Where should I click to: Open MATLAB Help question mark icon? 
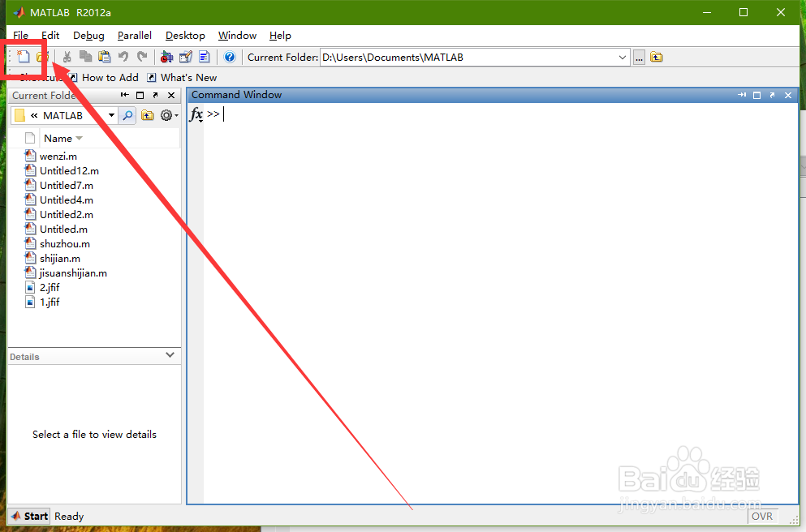230,57
